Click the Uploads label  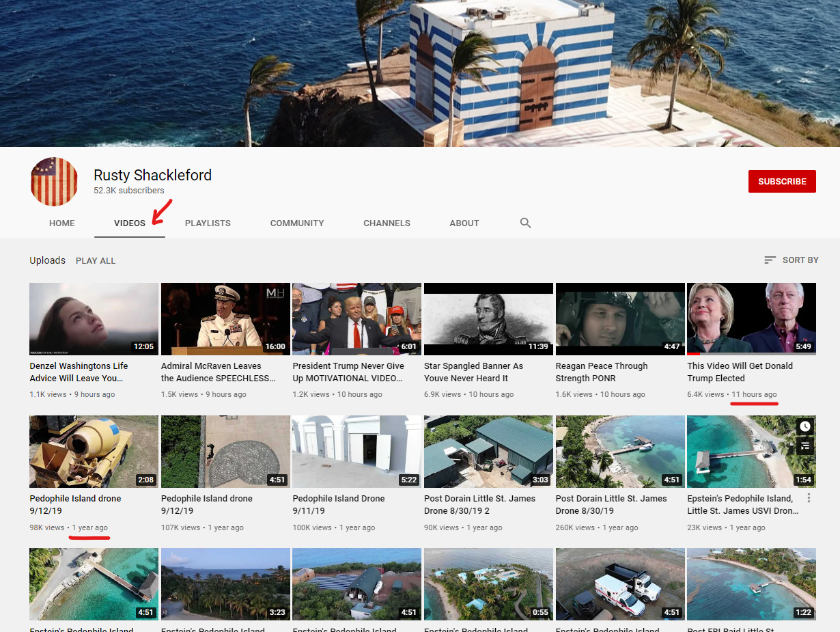tap(48, 260)
